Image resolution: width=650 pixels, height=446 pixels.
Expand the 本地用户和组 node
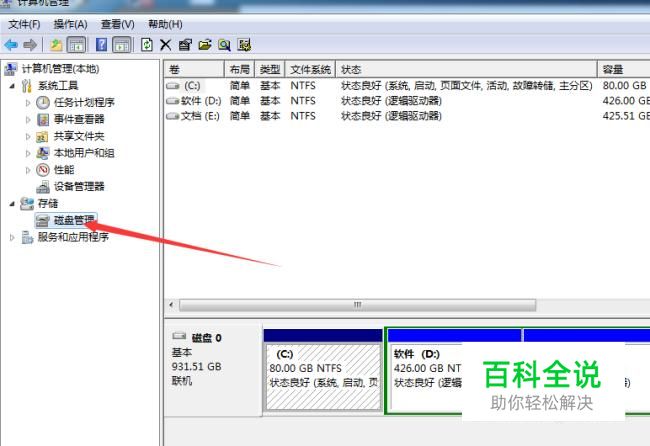click(28, 153)
